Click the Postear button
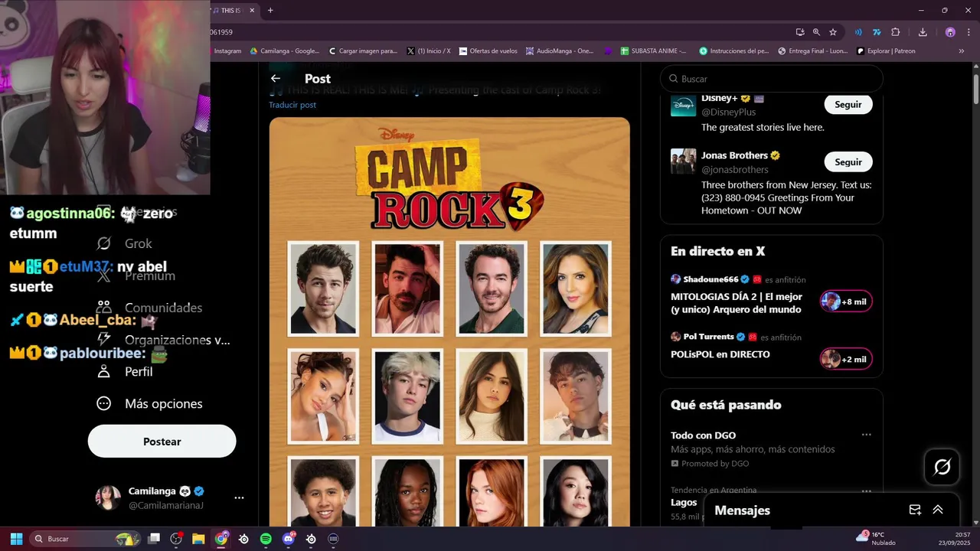This screenshot has height=551, width=980. point(162,442)
